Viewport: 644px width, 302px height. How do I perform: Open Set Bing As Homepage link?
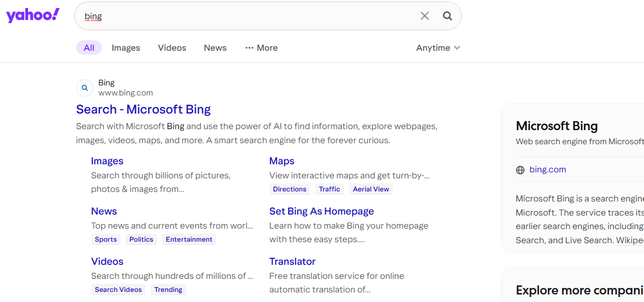click(322, 211)
